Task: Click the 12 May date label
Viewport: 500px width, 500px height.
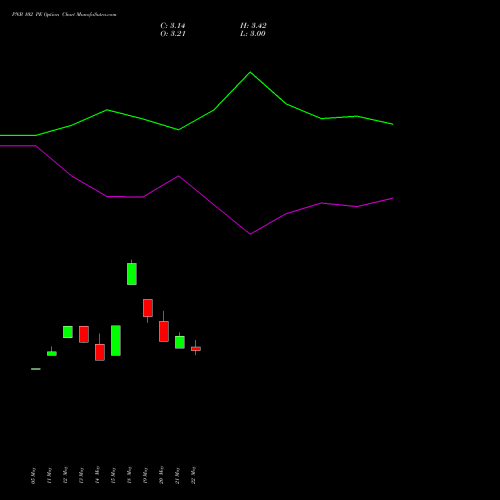Action: (x=65, y=476)
